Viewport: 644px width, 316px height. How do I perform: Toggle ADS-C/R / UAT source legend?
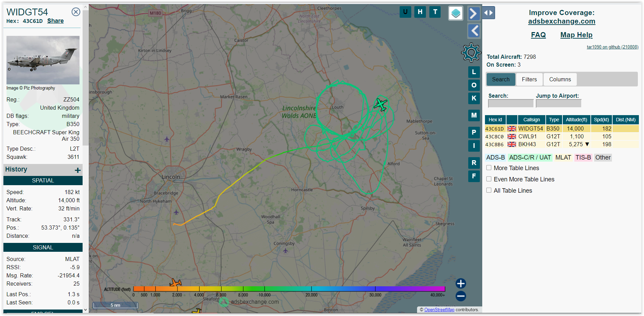tap(530, 157)
